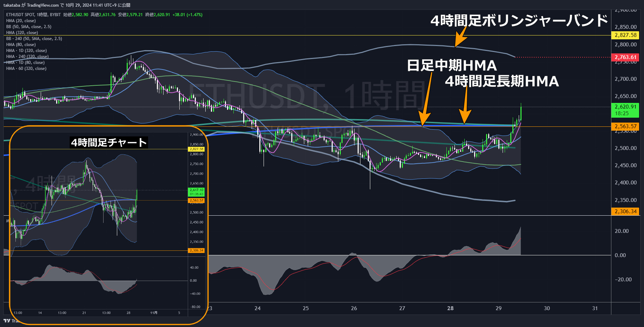The height and width of the screenshot is (327, 644).
Task: Click the yellow 2,827.58 label on main price axis
Action: [x=625, y=35]
